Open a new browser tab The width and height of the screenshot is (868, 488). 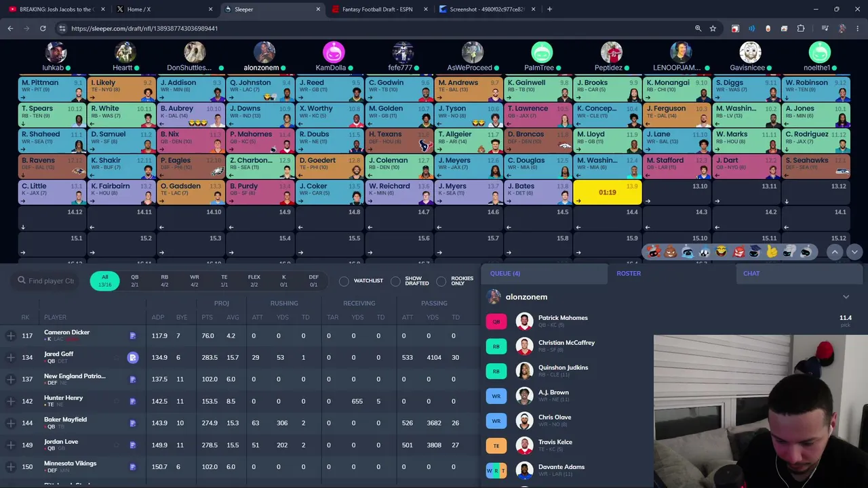(549, 9)
